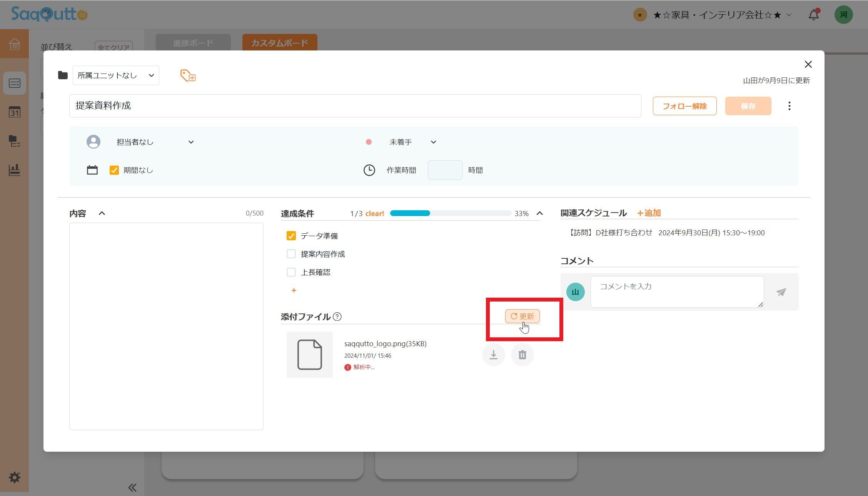Click the attachment help question mark icon
Viewport: 868px width, 496px height.
[337, 317]
